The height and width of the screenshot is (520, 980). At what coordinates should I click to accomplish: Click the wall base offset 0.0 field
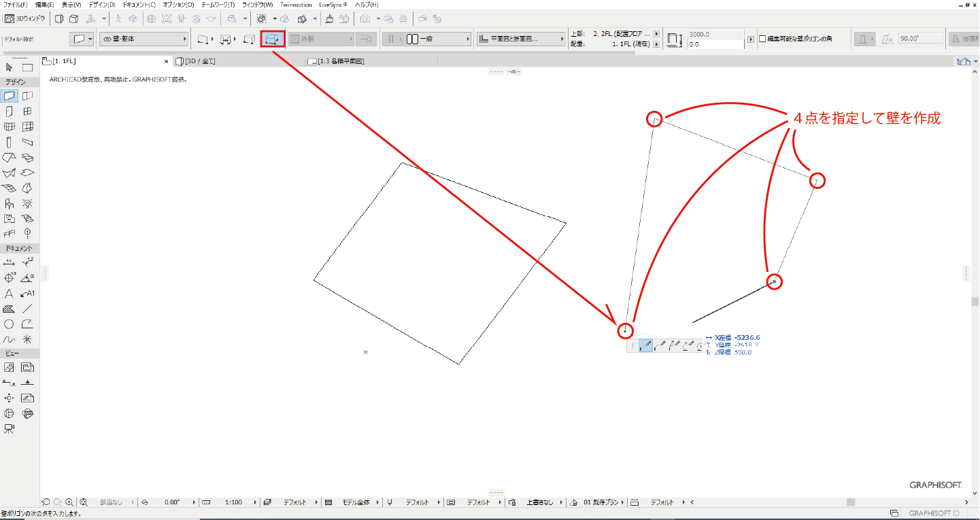pos(715,44)
